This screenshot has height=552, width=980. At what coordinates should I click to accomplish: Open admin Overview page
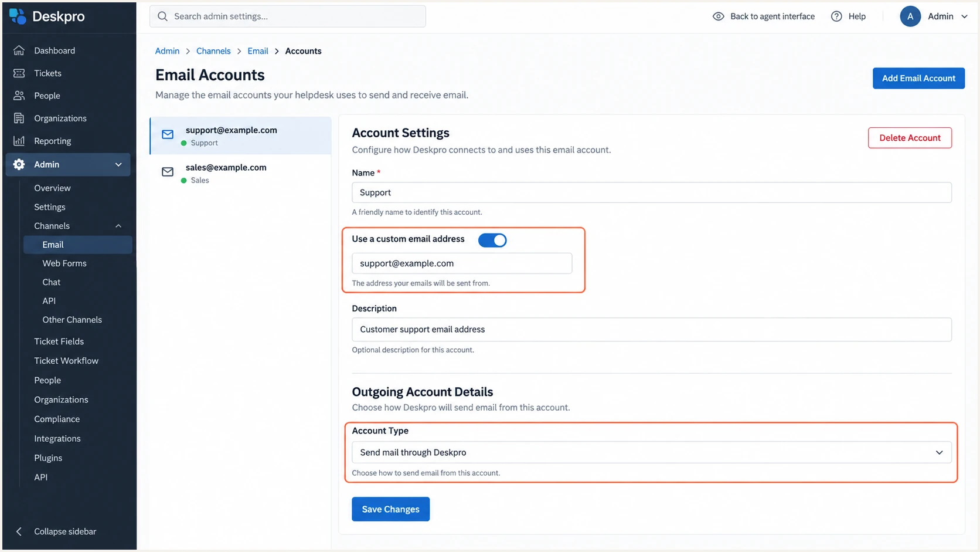[52, 188]
